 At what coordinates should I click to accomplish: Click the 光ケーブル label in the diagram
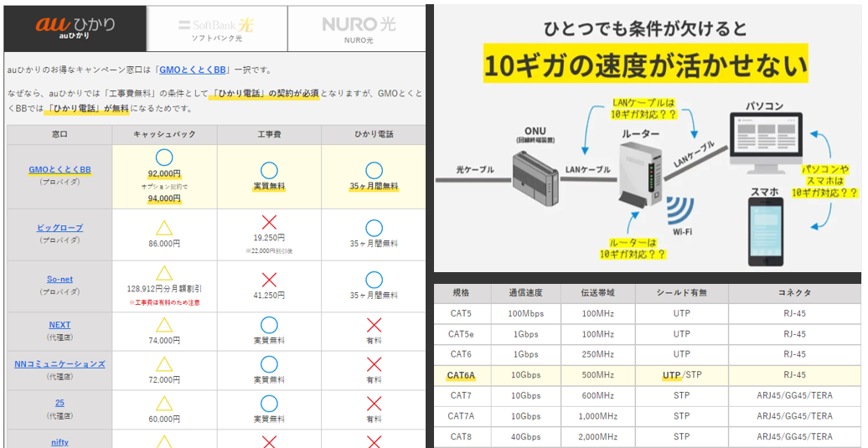tap(475, 169)
